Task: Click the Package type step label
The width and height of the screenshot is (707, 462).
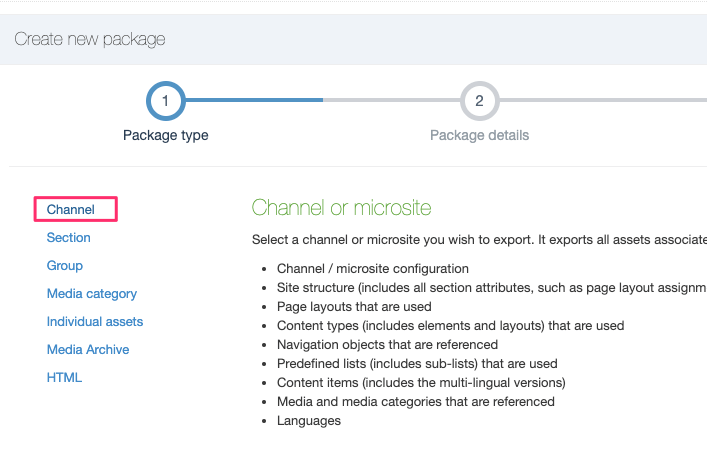Action: 166,135
